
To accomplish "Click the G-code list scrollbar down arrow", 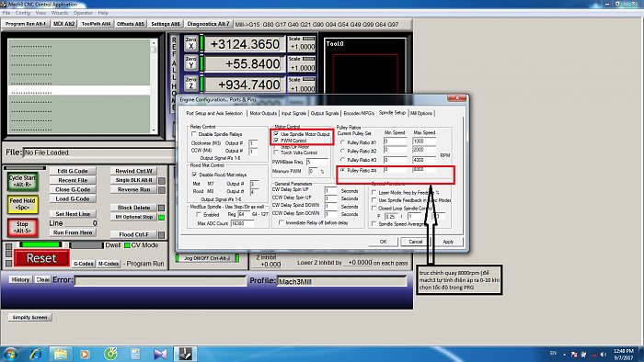I will [154, 130].
